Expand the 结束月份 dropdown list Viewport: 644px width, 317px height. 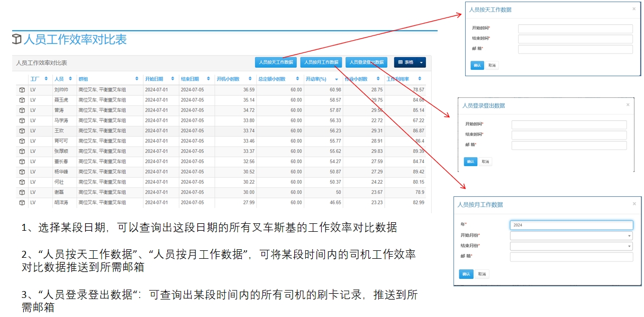point(571,246)
